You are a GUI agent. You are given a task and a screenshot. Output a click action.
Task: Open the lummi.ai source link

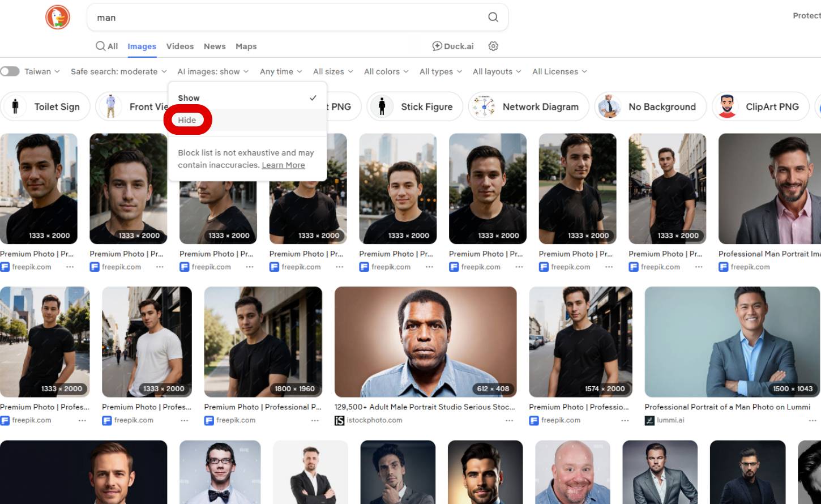[670, 420]
